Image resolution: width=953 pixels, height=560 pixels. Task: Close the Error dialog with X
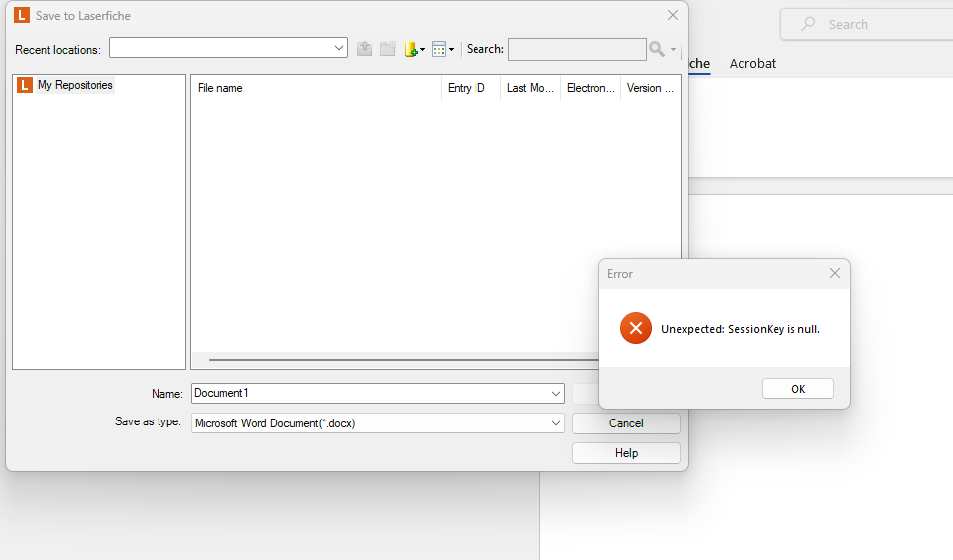(x=835, y=273)
